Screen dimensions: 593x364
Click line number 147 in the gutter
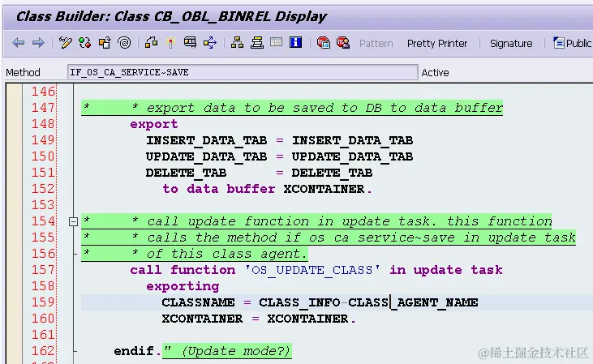pos(43,108)
